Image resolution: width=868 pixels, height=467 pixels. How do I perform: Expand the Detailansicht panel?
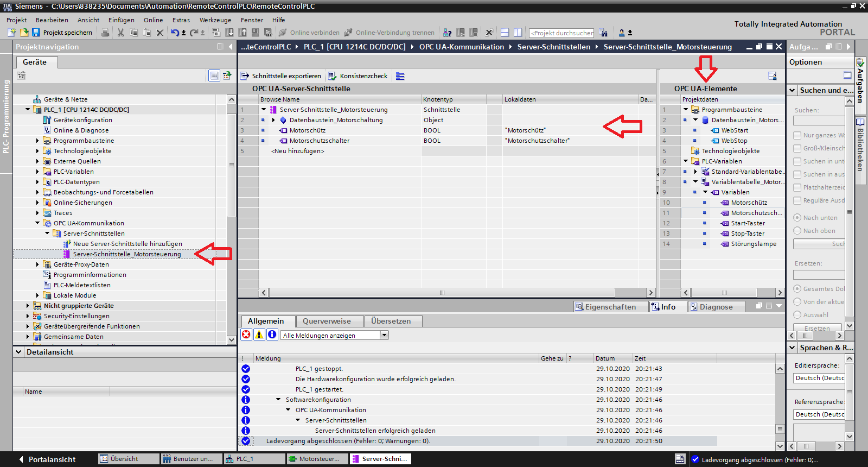[x=19, y=352]
